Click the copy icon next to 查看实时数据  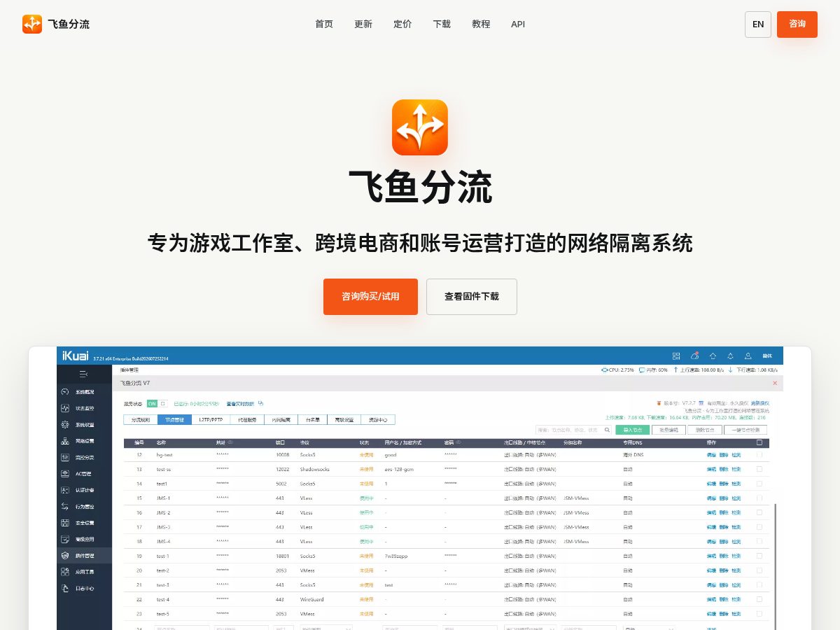(260, 403)
